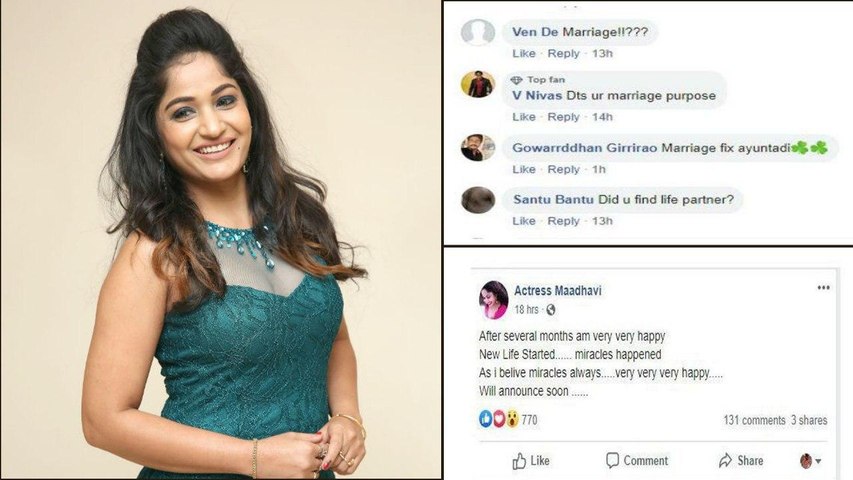Screen dimensions: 853x480
Task: Click the wow face reaction emoji
Action: pyautogui.click(x=512, y=419)
